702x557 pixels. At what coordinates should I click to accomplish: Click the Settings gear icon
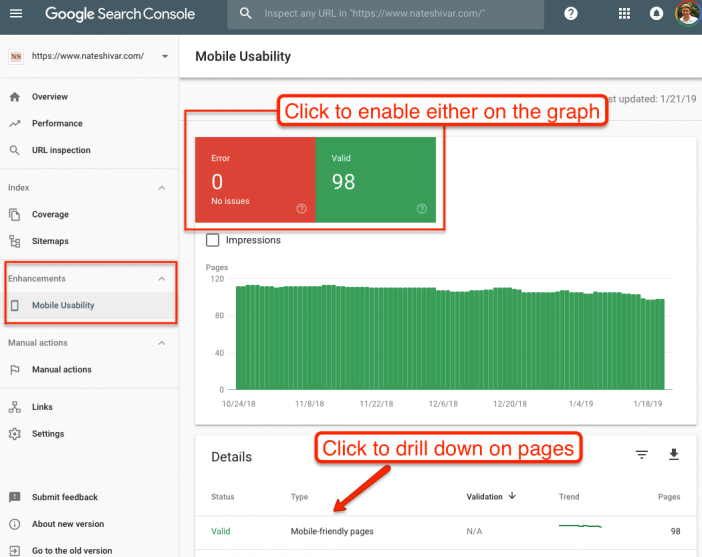pos(15,434)
